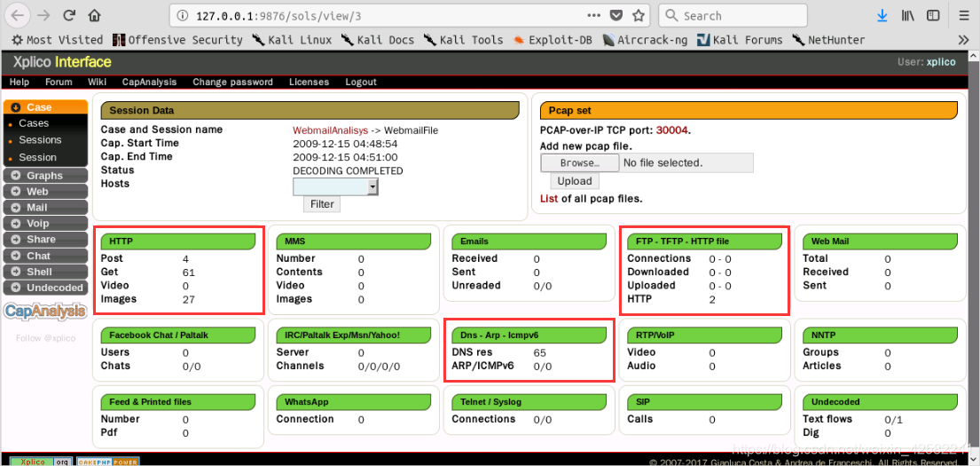The image size is (980, 466).
Task: Select Change password menu item
Action: 232,82
